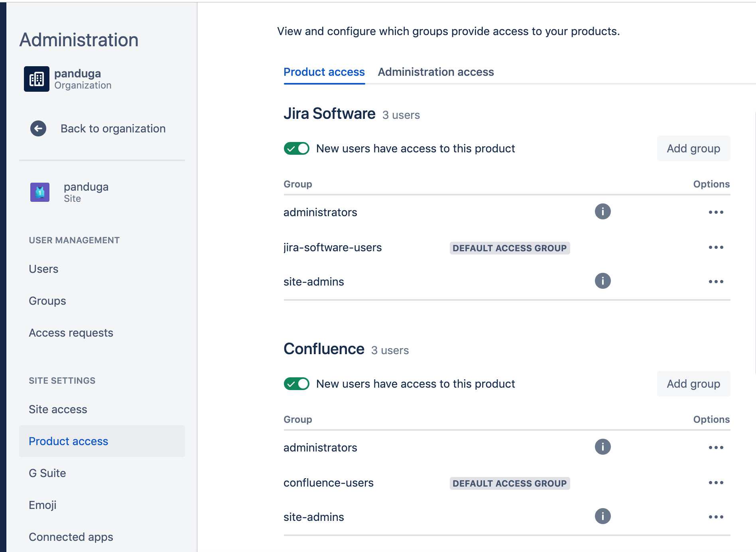
Task: Open options menu for confluence-users group
Action: [x=716, y=482]
